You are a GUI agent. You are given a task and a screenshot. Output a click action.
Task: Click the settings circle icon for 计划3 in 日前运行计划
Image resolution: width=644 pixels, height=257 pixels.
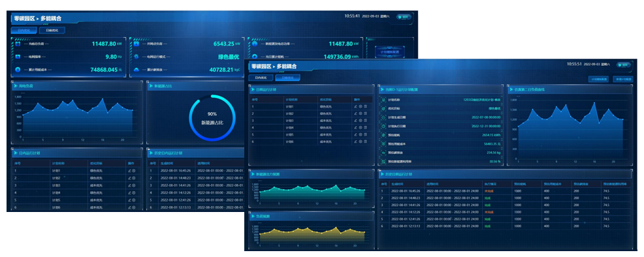(x=360, y=121)
